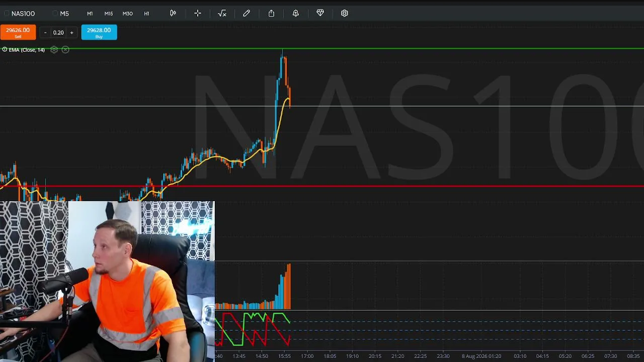644x362 pixels.
Task: Remove the EMA indicator
Action: (x=65, y=49)
